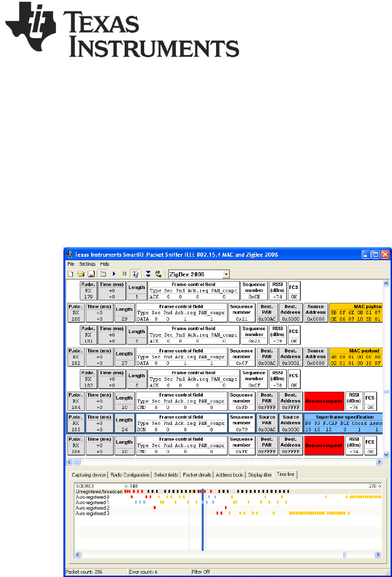Click the MAC payload field of packet 182
The height and width of the screenshot is (577, 392).
pyautogui.click(x=356, y=357)
